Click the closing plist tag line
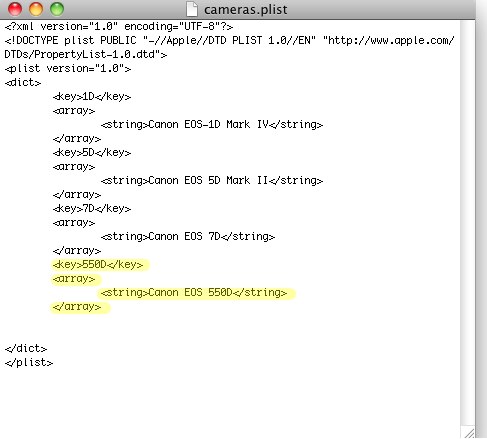This screenshot has height=439, width=487. click(x=29, y=362)
